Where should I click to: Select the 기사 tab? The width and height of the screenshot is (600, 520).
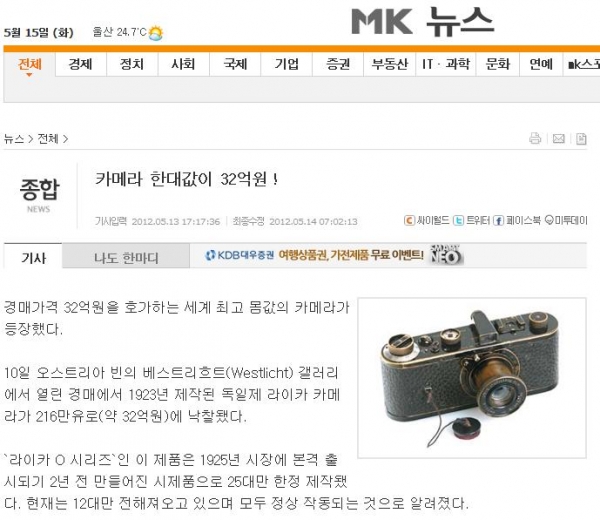coord(33,258)
